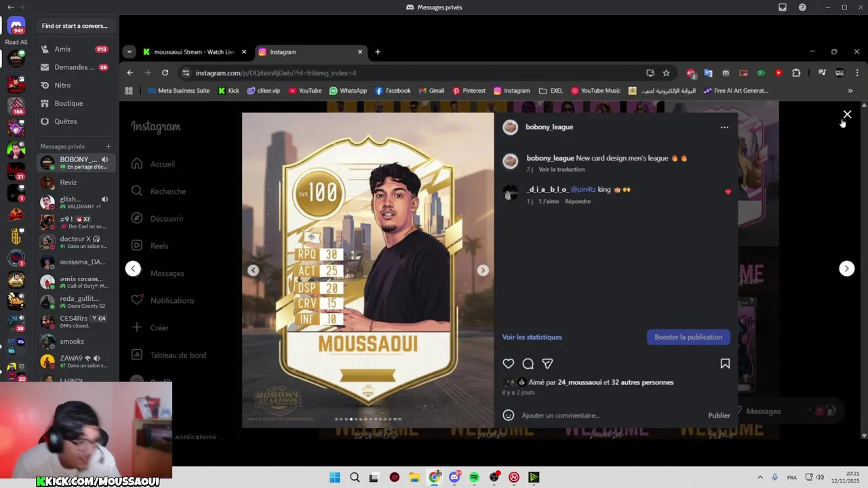
Task: Open the emoji picker in the comment box
Action: [x=509, y=415]
